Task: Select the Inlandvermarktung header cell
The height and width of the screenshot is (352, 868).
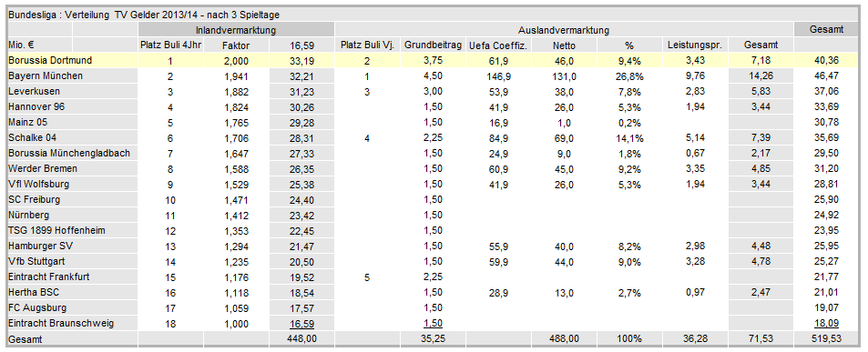Action: click(x=237, y=30)
